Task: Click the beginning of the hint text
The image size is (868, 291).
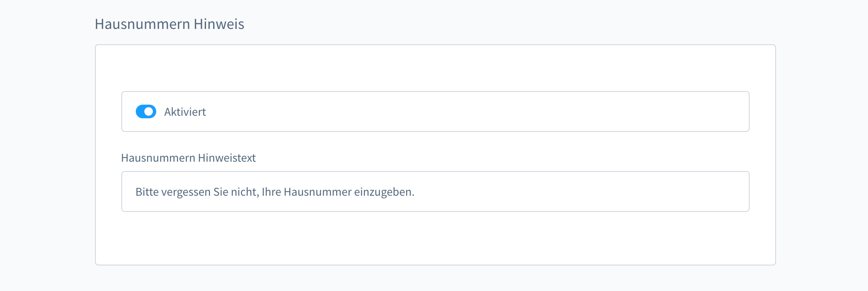Action: tap(136, 192)
